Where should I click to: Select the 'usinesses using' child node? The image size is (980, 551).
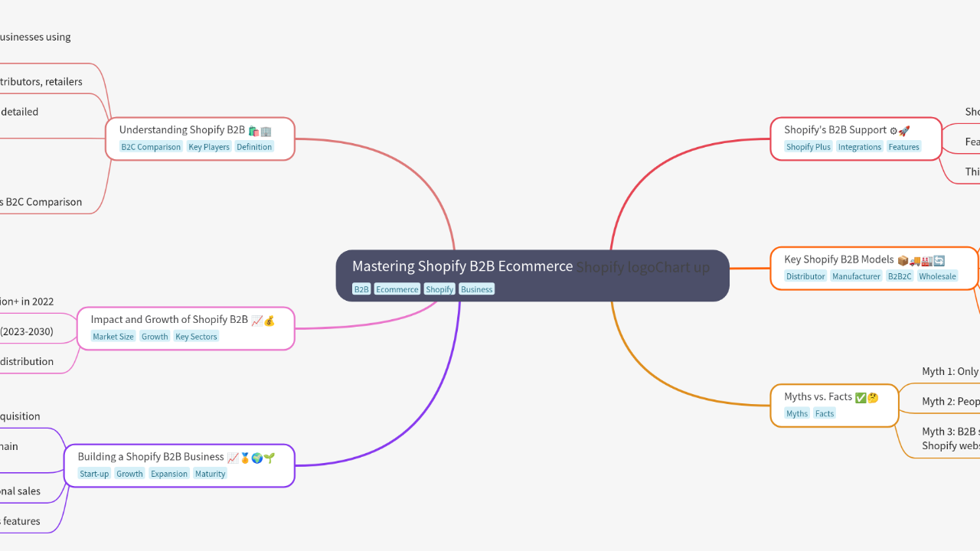(35, 37)
